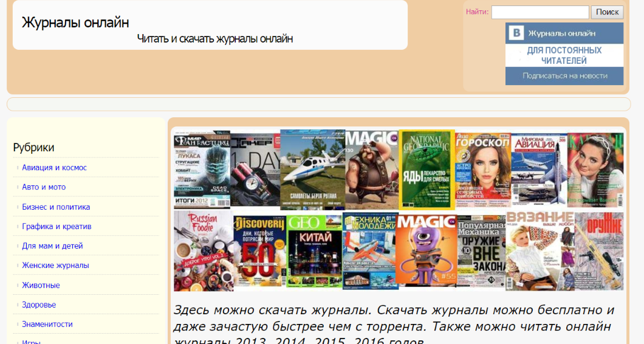Click the Russian Foodie magazine cover
The height and width of the screenshot is (344, 644).
(x=204, y=251)
